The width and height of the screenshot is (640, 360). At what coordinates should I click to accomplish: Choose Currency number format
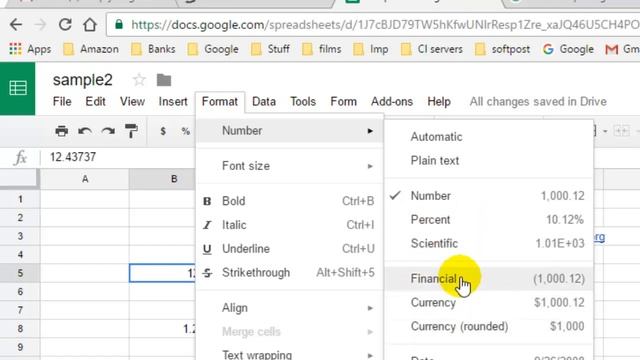point(489,302)
